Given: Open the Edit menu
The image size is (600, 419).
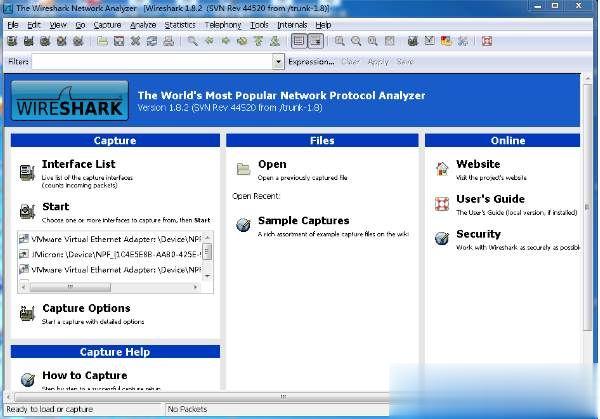Looking at the screenshot, I should 34,25.
